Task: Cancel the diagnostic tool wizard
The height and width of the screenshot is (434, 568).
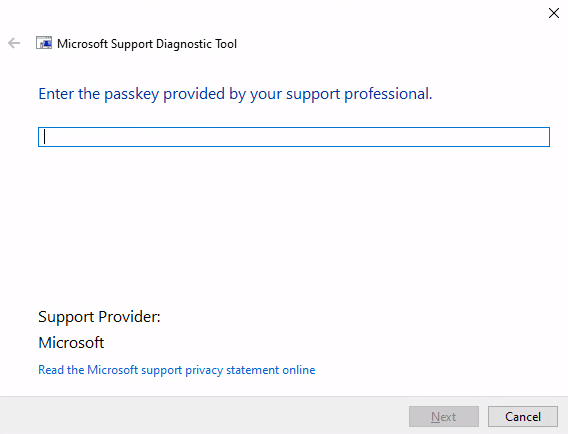Action: [x=523, y=417]
